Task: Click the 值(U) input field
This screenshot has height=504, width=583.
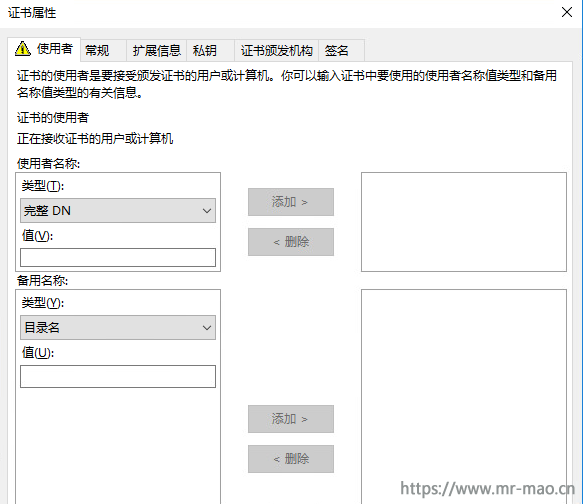Action: (x=118, y=377)
